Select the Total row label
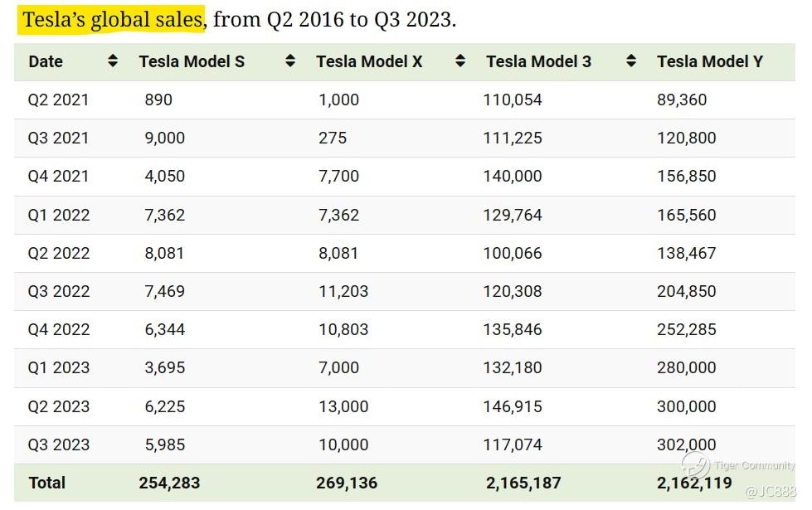Screen dimensions: 812x510 (46, 483)
